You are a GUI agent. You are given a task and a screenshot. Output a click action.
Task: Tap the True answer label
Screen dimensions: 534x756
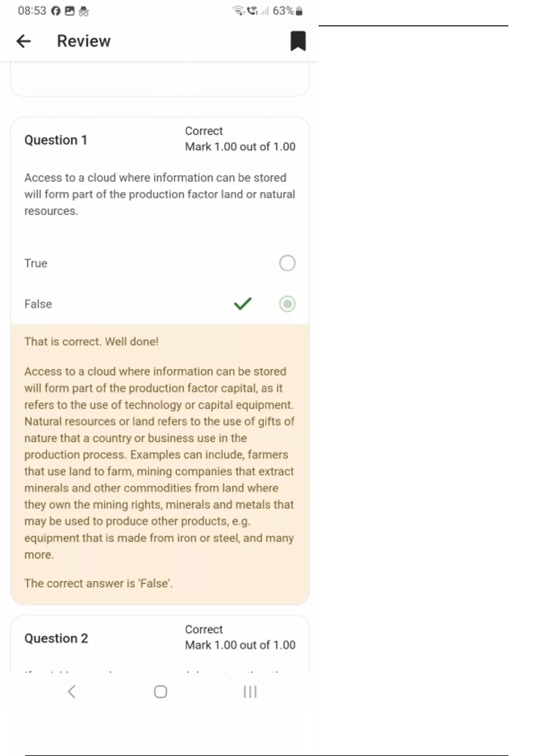tap(36, 263)
